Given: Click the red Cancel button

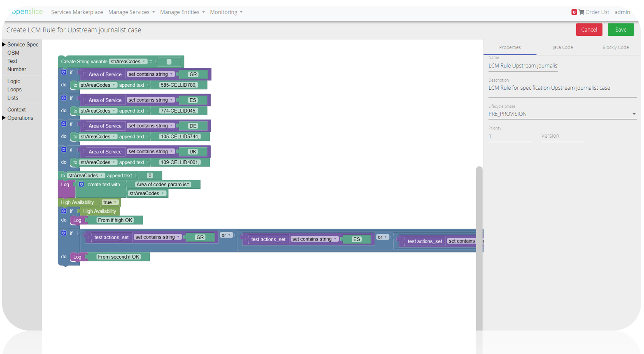Looking at the screenshot, I should 588,30.
